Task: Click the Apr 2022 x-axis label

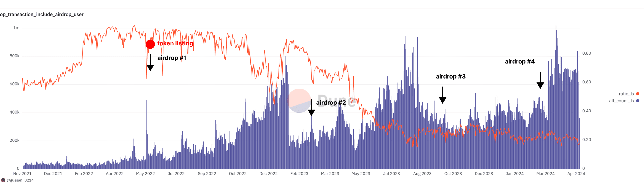Action: [115, 174]
